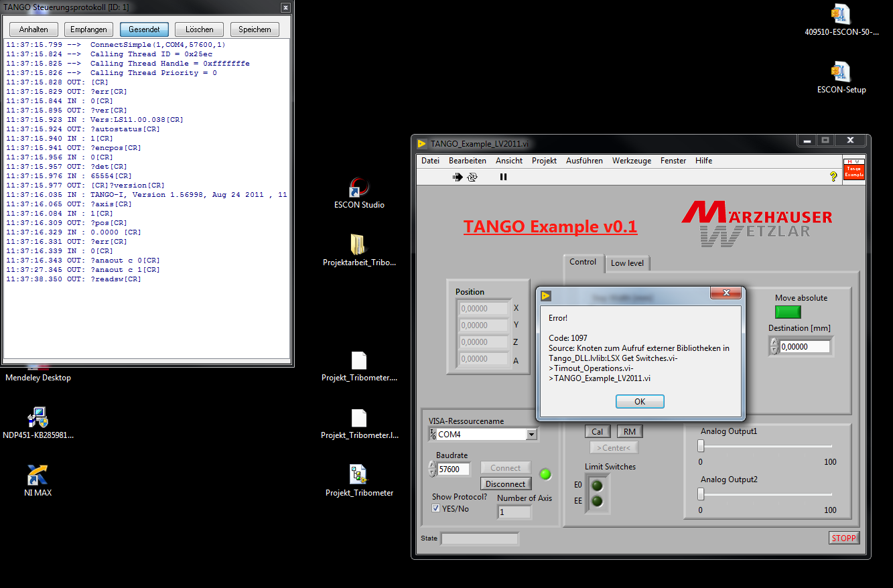Select the Control tab
The height and width of the screenshot is (588, 893).
[x=583, y=262]
